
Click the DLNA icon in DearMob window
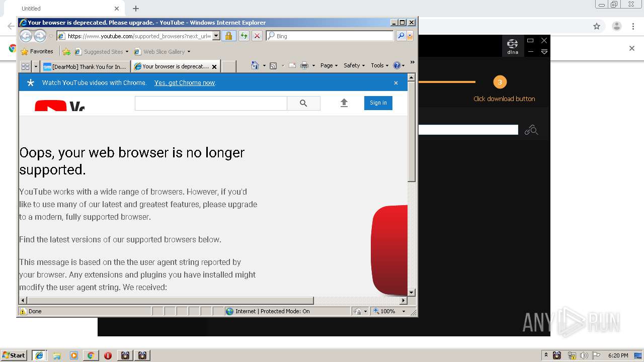coord(513,46)
